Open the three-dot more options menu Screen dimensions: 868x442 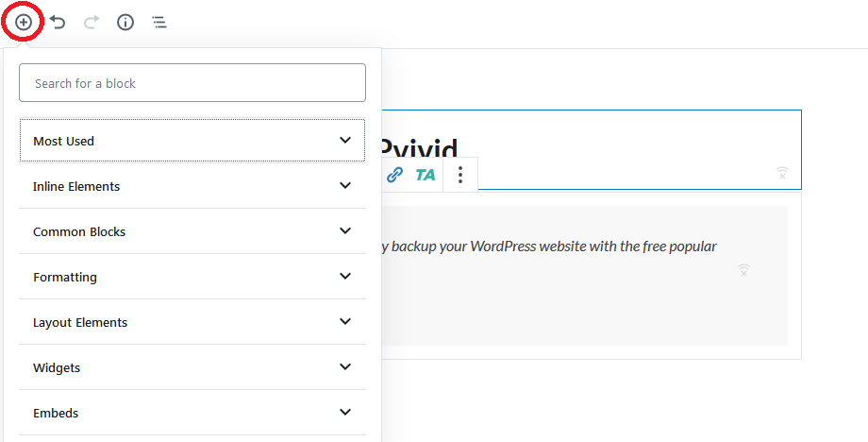coord(460,175)
